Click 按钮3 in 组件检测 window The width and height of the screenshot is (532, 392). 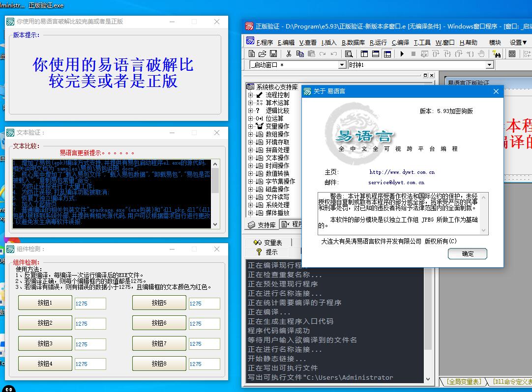coord(45,343)
